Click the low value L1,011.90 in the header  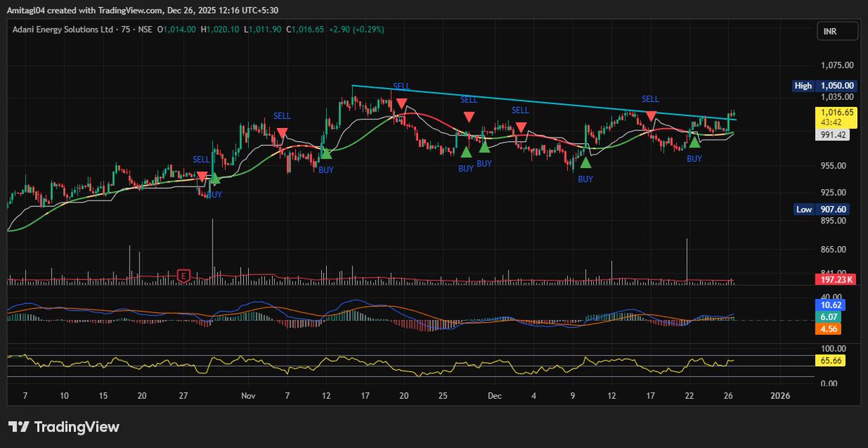(x=264, y=29)
